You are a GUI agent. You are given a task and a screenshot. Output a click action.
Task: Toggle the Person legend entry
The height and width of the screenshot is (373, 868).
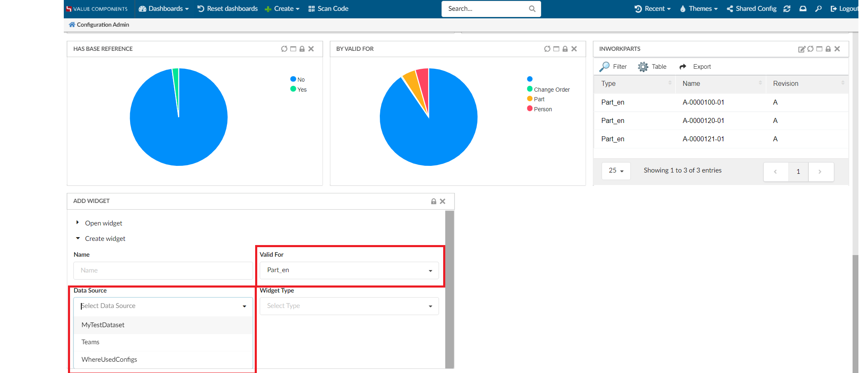[x=542, y=109]
